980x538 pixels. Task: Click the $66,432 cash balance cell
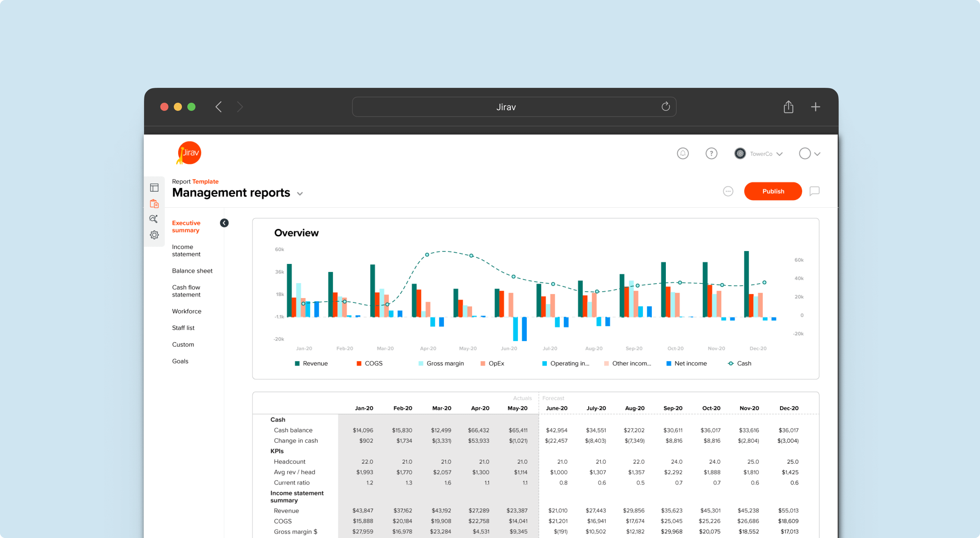coord(478,430)
